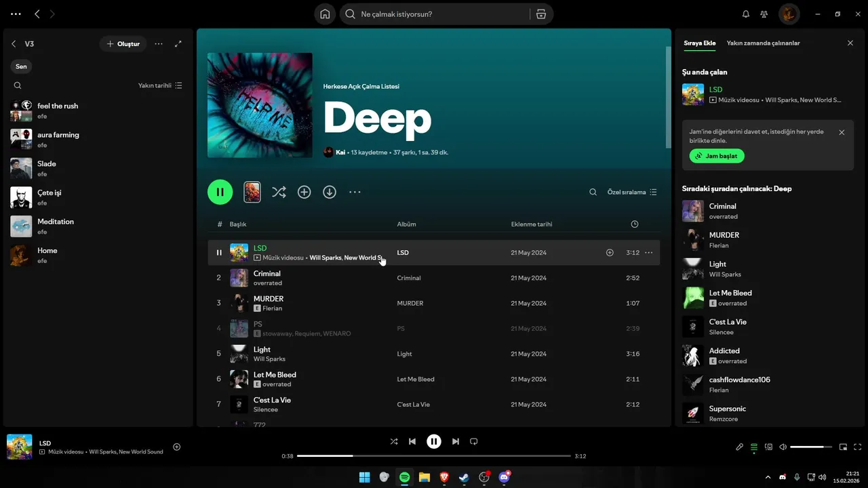Adjust the volume slider

(811, 447)
